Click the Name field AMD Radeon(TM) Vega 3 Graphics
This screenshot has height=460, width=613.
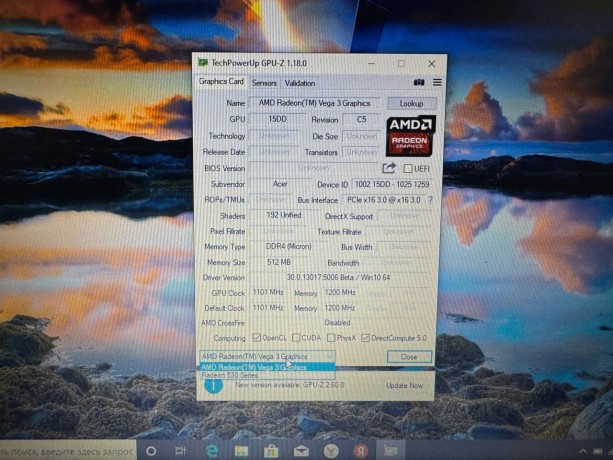tap(314, 103)
